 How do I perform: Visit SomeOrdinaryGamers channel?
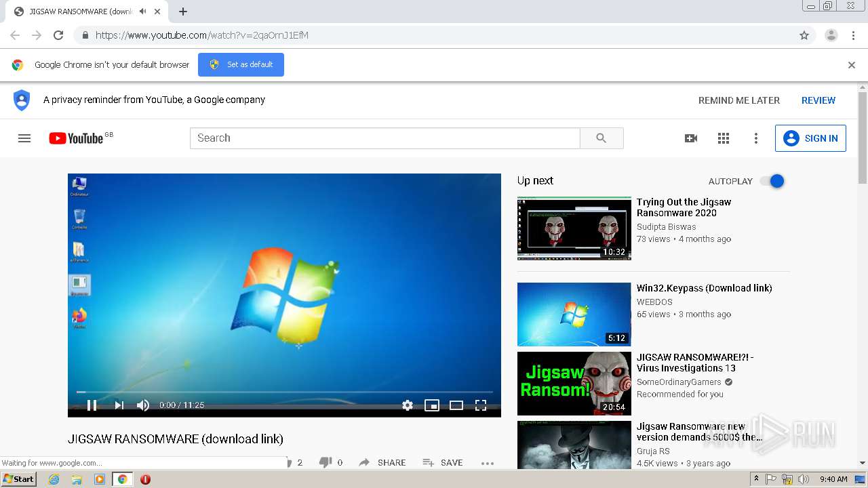[x=677, y=382]
